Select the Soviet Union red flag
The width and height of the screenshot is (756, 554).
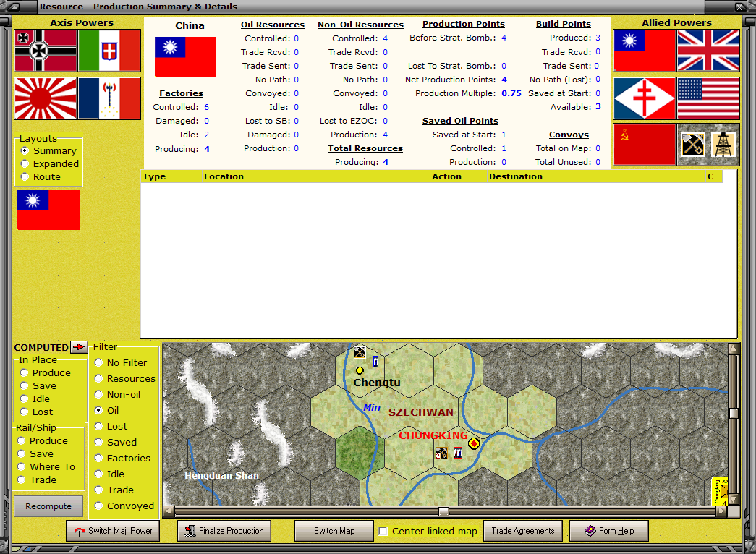click(645, 145)
